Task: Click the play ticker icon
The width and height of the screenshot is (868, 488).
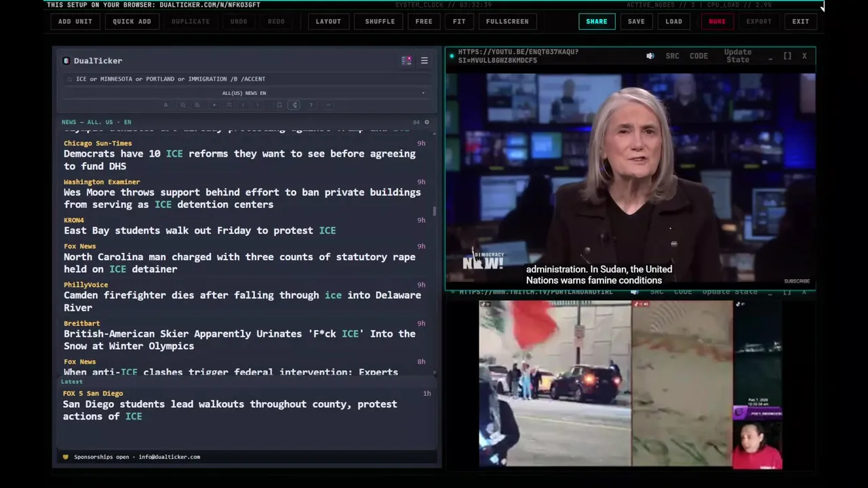Action: 214,105
